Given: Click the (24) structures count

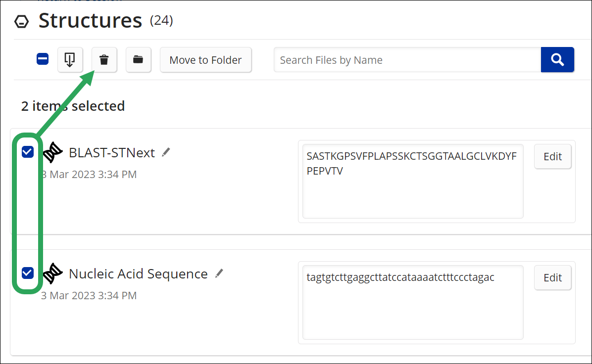Looking at the screenshot, I should (161, 20).
